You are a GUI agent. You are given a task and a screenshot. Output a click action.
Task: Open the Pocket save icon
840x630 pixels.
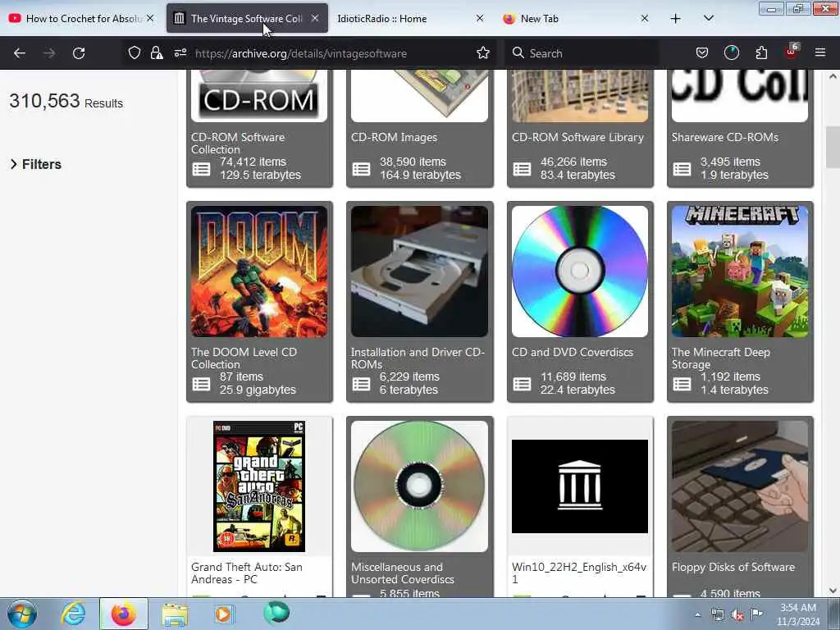click(702, 52)
